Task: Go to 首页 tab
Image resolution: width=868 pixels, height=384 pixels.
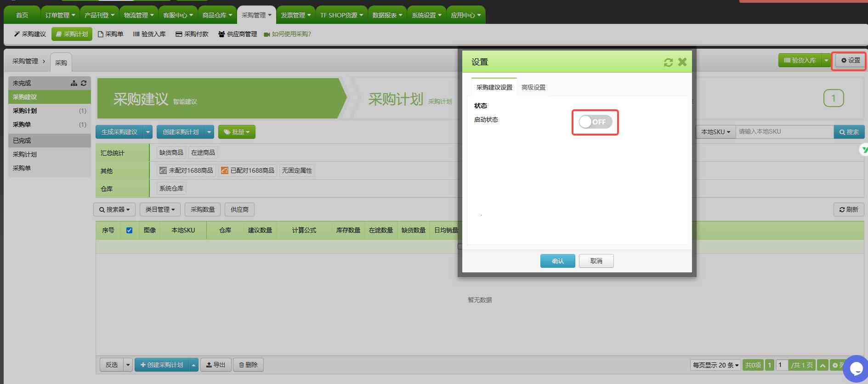Action: point(22,15)
